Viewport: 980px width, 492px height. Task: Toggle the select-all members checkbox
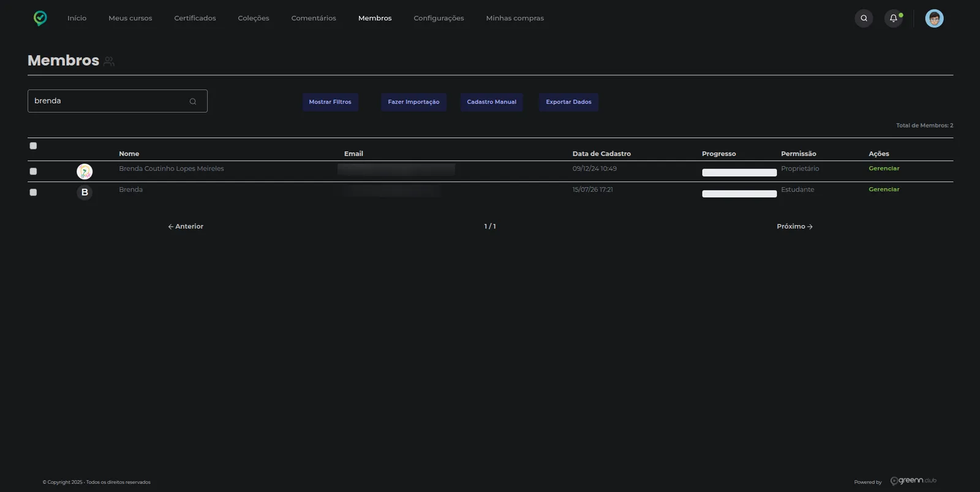point(33,146)
